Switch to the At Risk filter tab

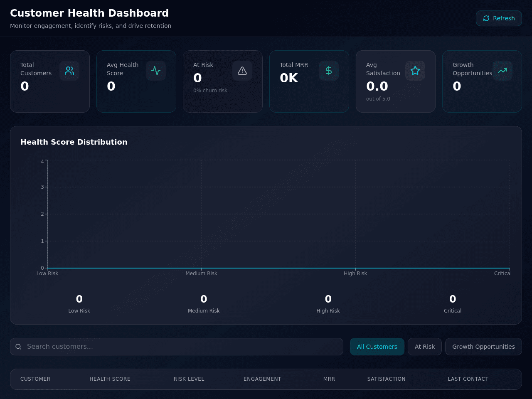pos(425,347)
